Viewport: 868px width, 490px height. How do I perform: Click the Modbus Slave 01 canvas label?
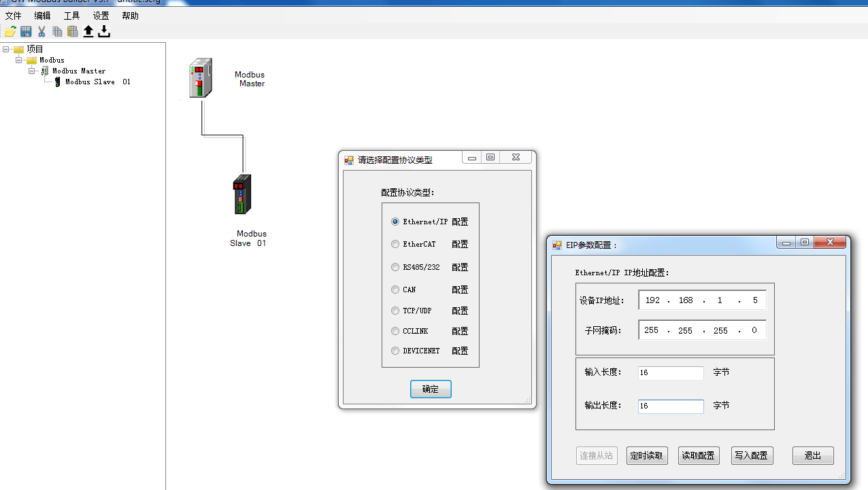click(248, 239)
